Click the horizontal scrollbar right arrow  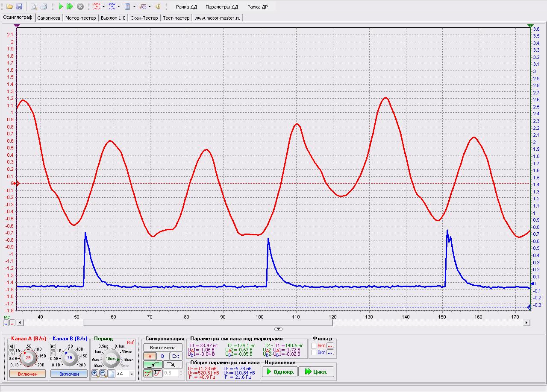point(527,323)
